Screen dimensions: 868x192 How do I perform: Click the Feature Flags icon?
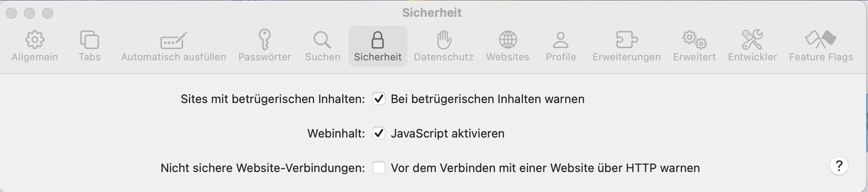click(x=821, y=40)
